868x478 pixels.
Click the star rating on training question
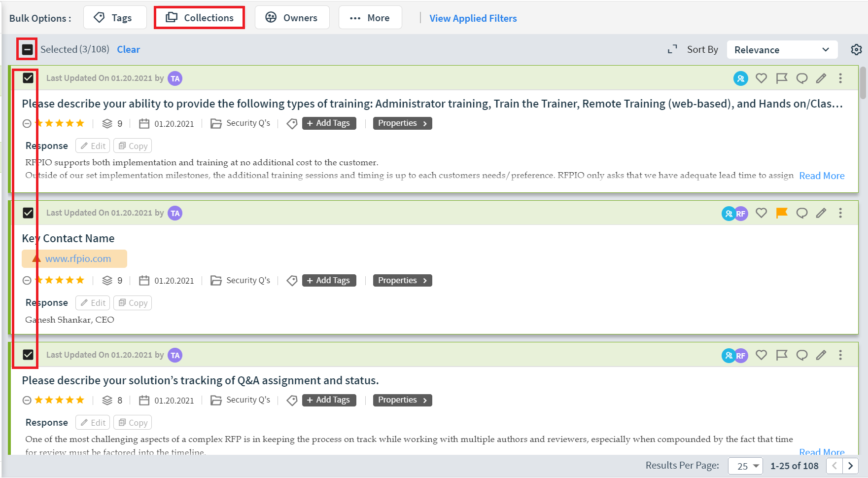(60, 123)
